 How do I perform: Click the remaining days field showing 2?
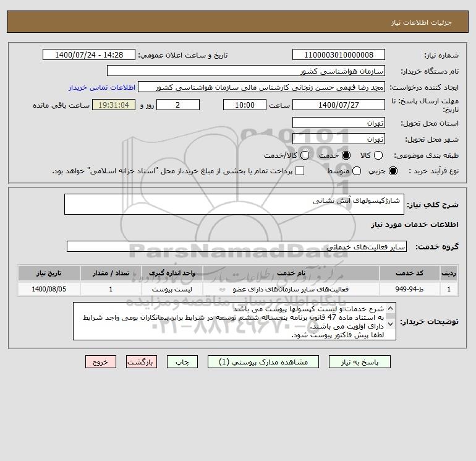[178, 105]
